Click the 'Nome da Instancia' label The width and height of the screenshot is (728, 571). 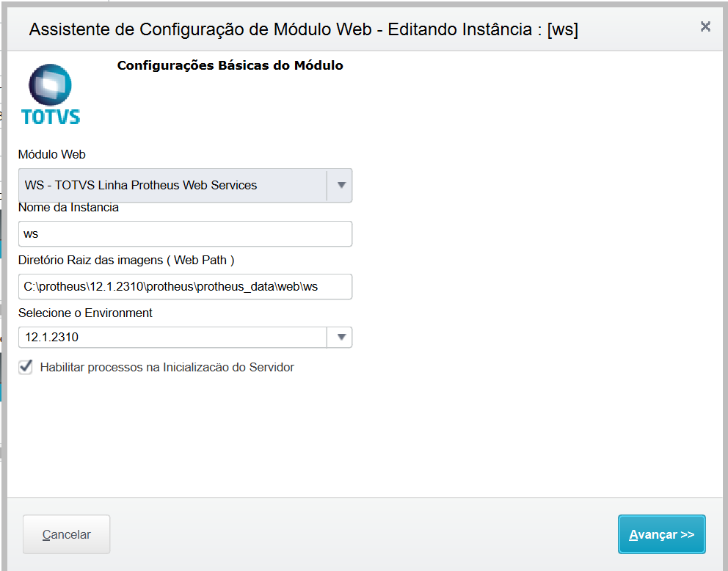click(x=68, y=207)
